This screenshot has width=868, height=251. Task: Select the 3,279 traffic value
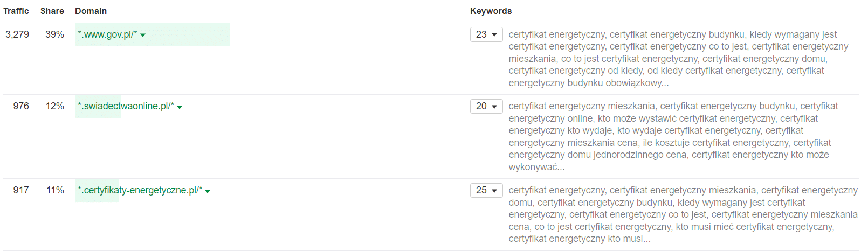pos(17,34)
